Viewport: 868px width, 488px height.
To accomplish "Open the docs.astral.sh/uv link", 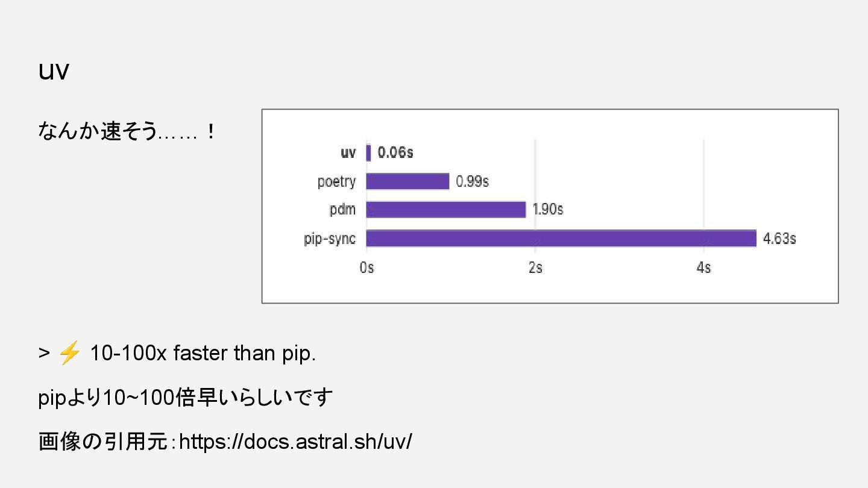I will point(296,442).
